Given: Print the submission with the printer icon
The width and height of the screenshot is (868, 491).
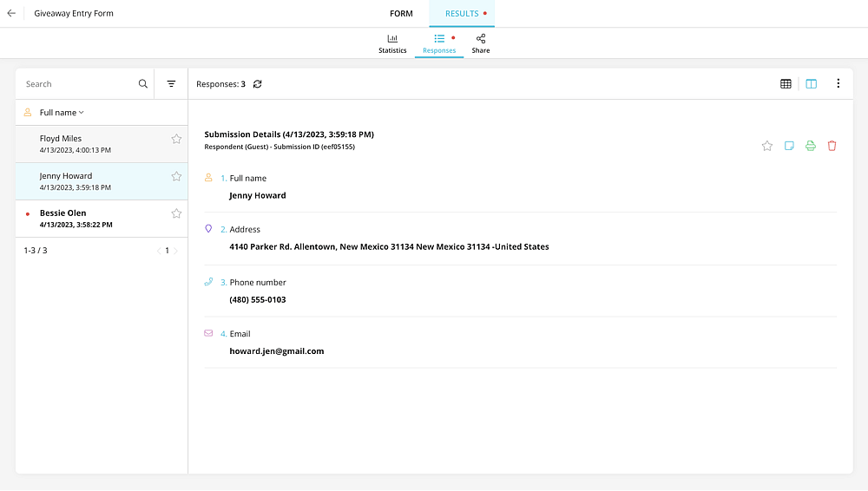Looking at the screenshot, I should [811, 146].
